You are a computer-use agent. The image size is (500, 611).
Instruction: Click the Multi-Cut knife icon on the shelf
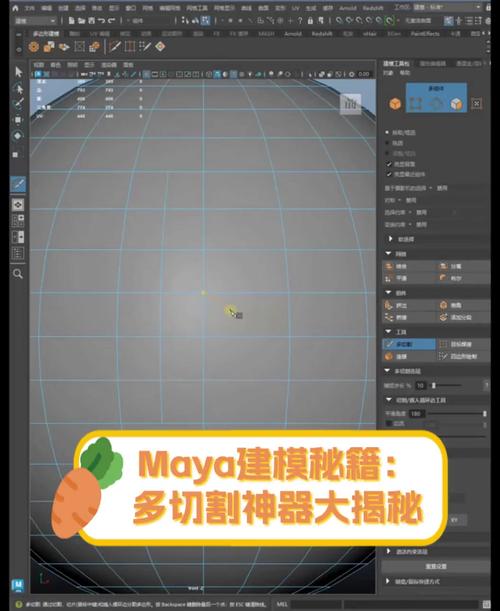[x=114, y=47]
